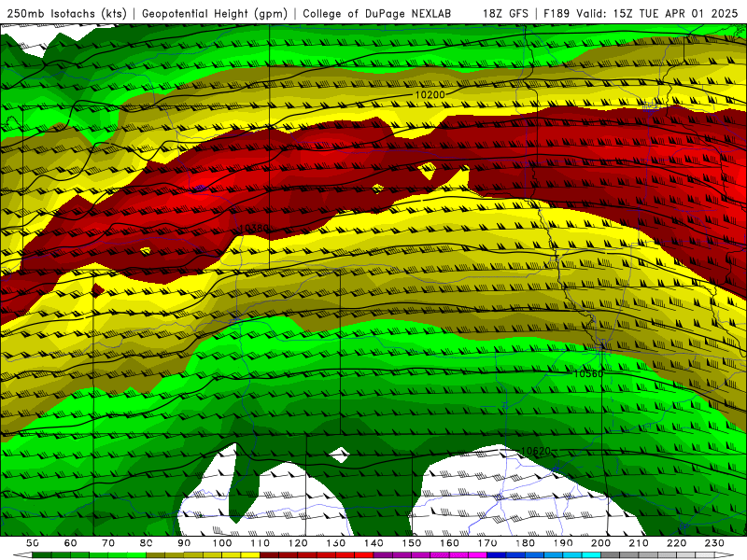Click the 230 value on the legend scale
Screen dimensions: 747x560
714,543
